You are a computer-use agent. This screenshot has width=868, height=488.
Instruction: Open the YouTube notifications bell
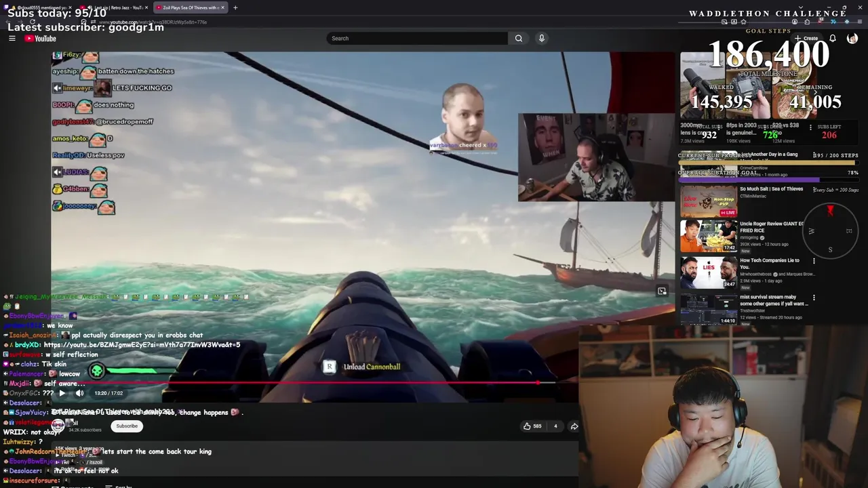832,39
